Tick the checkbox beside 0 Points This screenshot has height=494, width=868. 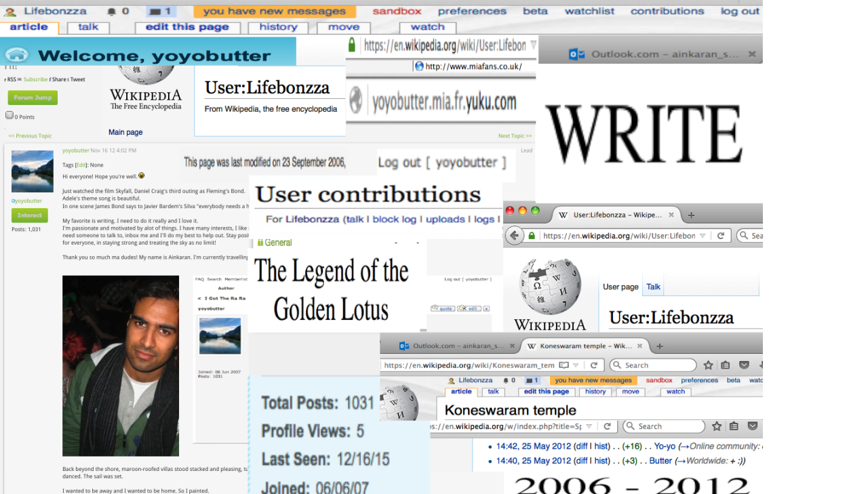(9, 115)
